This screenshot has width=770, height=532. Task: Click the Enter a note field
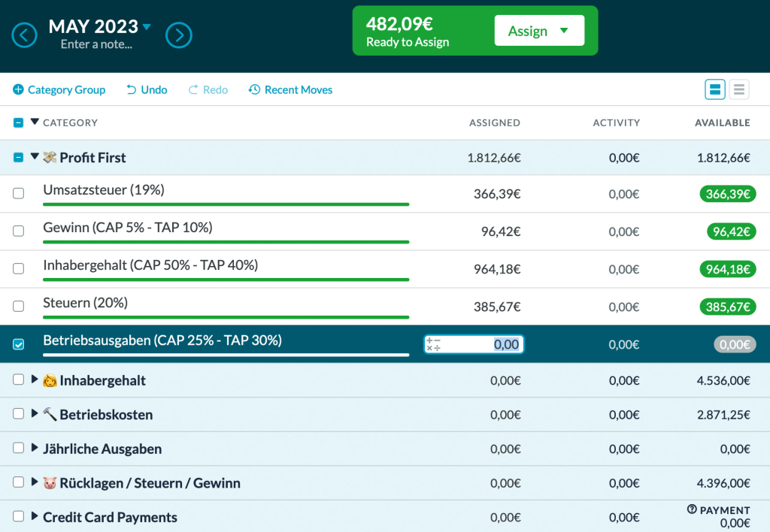(96, 44)
